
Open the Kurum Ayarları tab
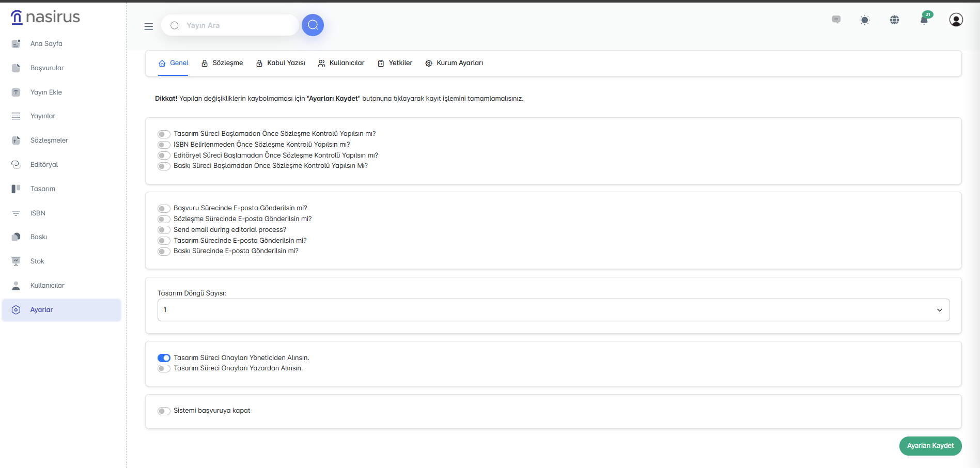(x=454, y=63)
